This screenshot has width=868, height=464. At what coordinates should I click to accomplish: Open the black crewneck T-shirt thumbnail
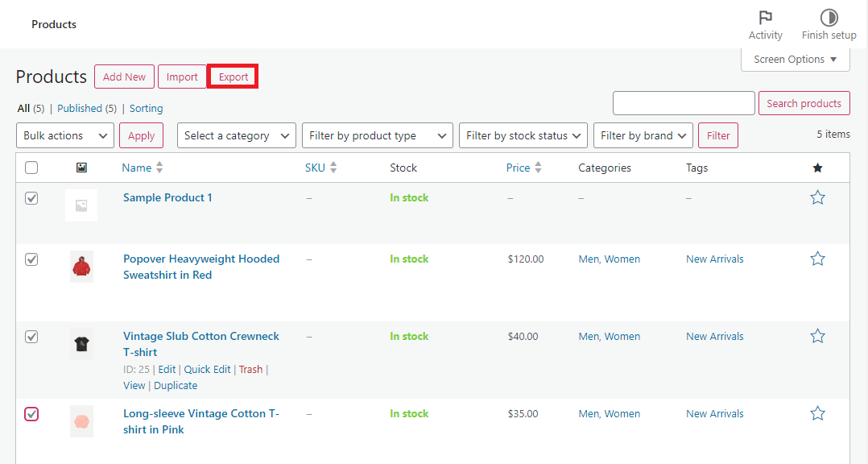point(81,344)
